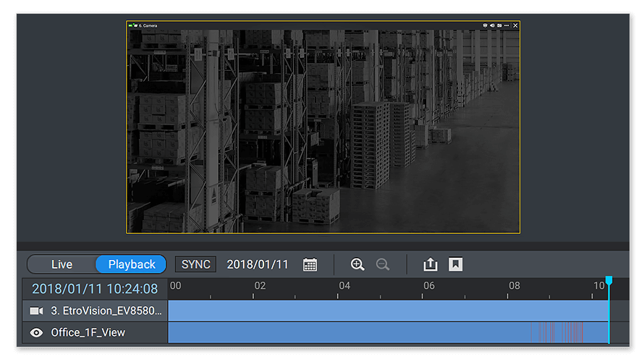Click the eye icon for Office_1F_View
The height and width of the screenshot is (362, 644).
click(x=36, y=333)
